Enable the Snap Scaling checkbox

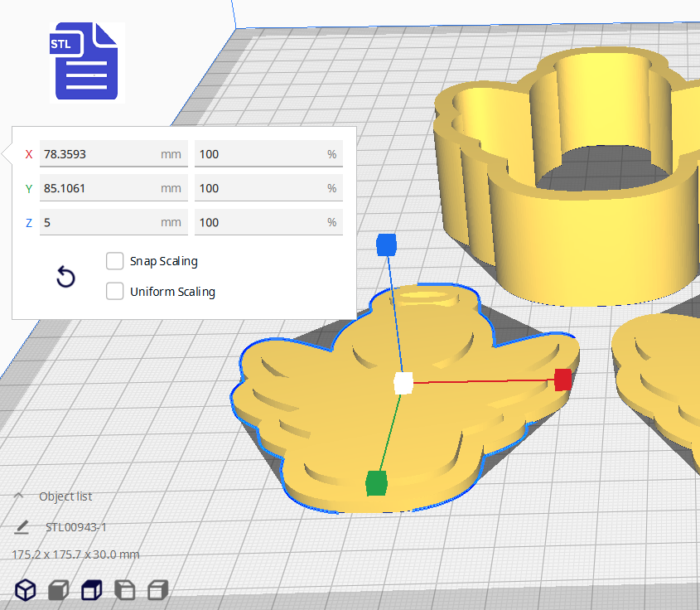coord(115,261)
